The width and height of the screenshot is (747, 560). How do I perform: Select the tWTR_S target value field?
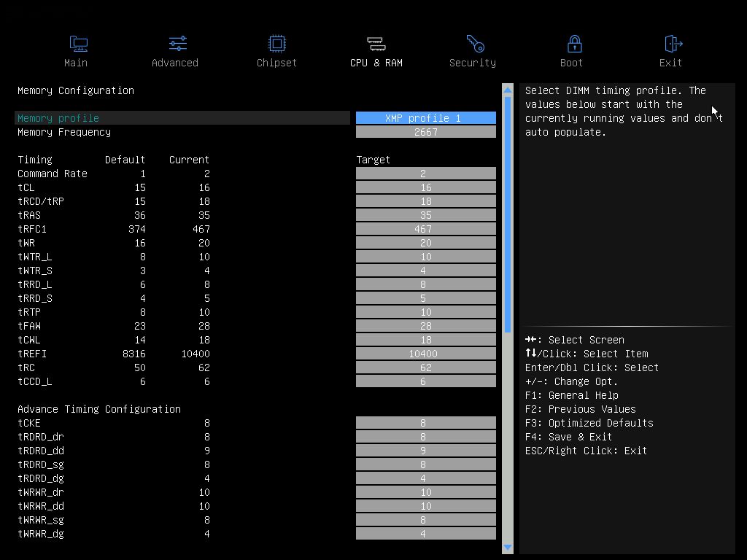(426, 270)
